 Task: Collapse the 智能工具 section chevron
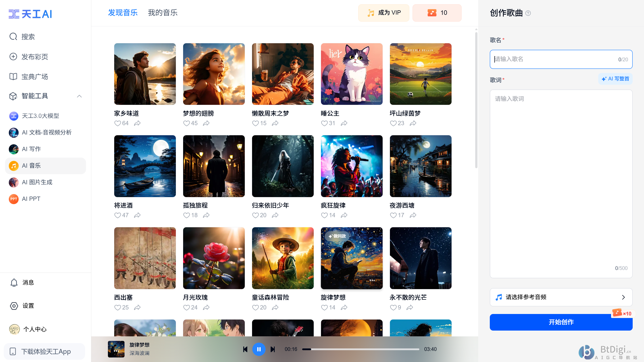pyautogui.click(x=79, y=96)
